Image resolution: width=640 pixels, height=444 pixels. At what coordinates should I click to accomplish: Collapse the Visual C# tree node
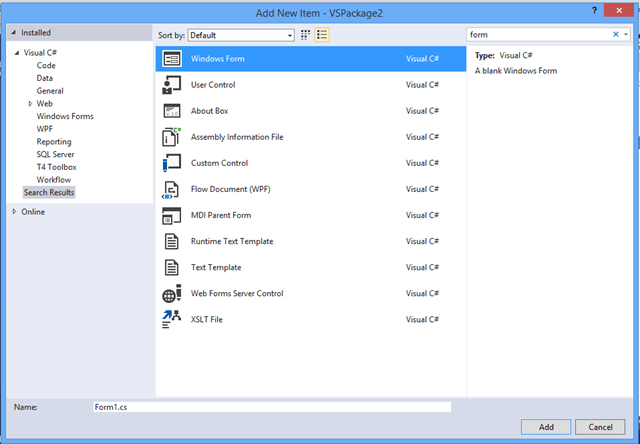click(17, 53)
